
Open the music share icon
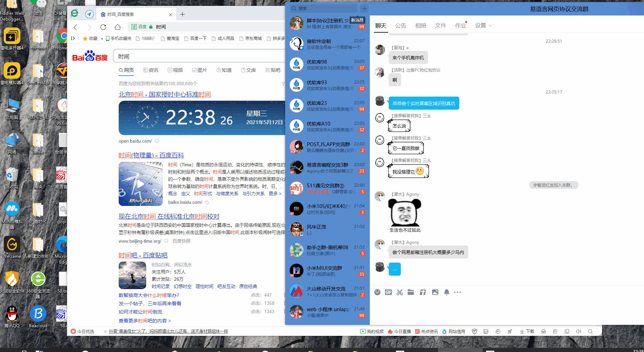(423, 292)
